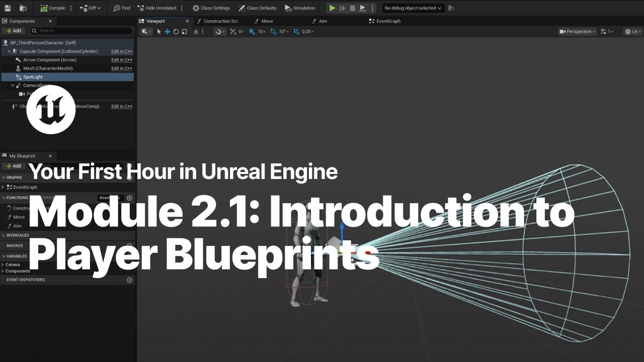
Task: Collapse the GRAPHS section
Action: 3,177
